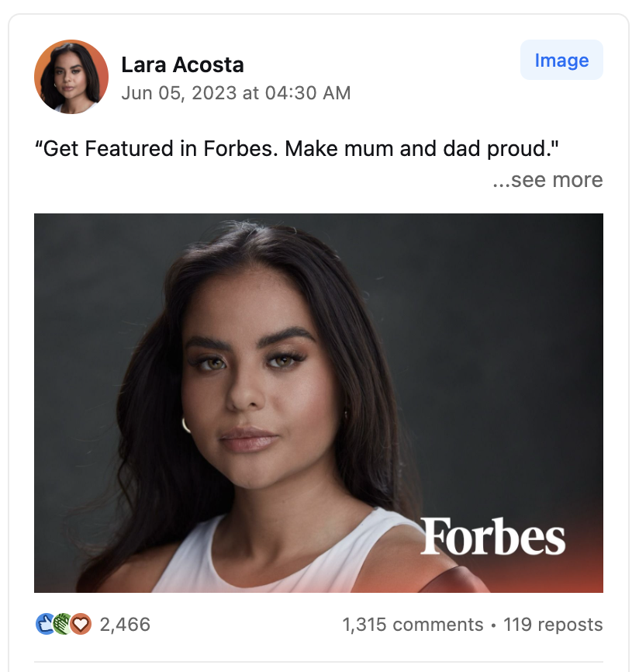Click the gold hoop earring in the photo
639x672 pixels.
coord(186,424)
